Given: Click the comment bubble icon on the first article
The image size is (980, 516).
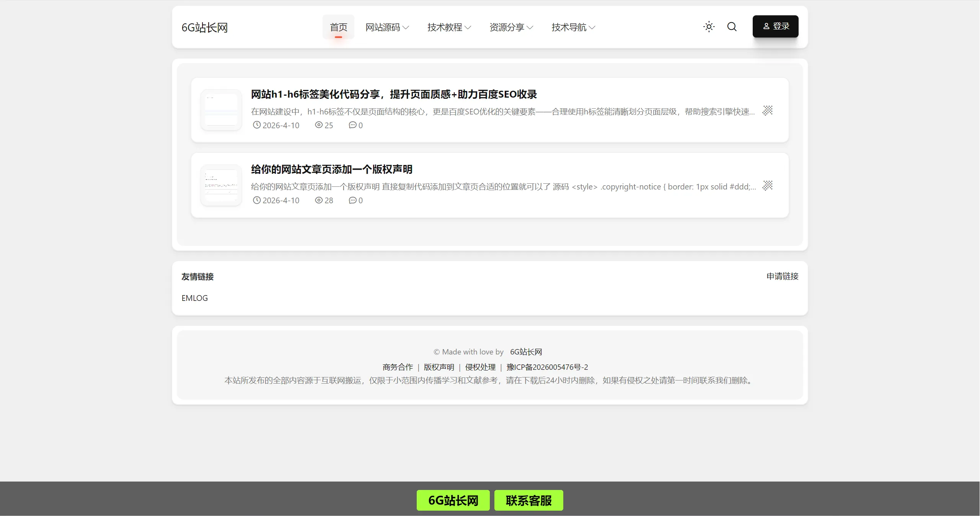Looking at the screenshot, I should (352, 125).
